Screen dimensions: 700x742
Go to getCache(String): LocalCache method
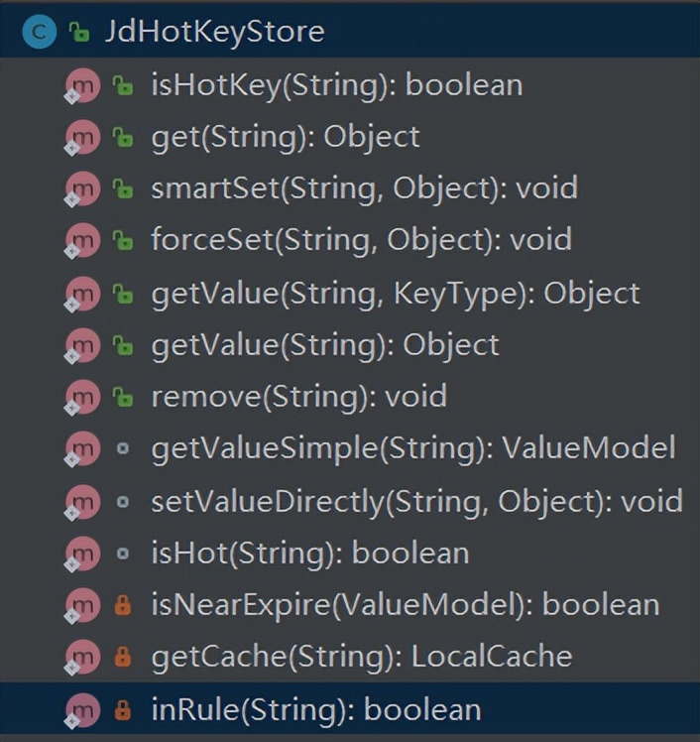[x=361, y=657]
